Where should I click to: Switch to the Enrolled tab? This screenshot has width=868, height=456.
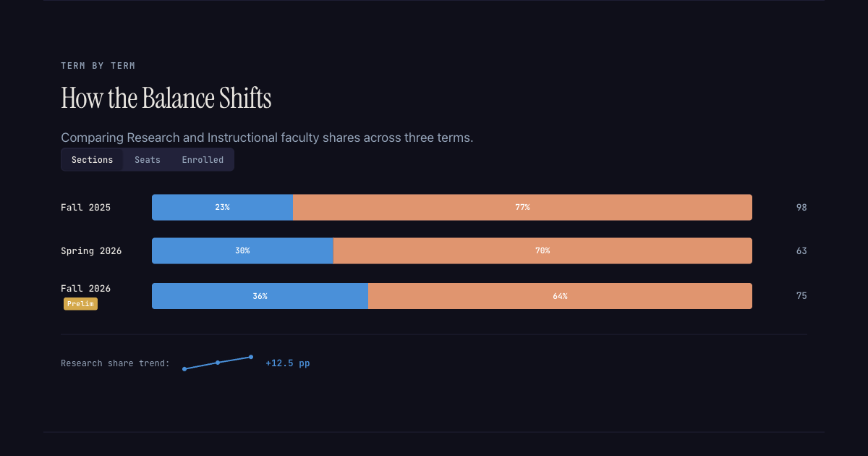pyautogui.click(x=203, y=159)
